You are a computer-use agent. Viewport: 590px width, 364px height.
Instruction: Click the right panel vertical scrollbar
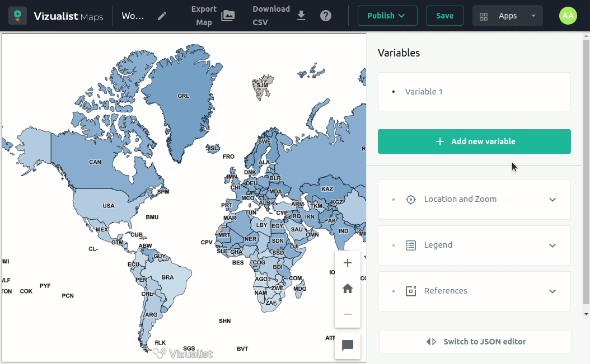pos(586,168)
